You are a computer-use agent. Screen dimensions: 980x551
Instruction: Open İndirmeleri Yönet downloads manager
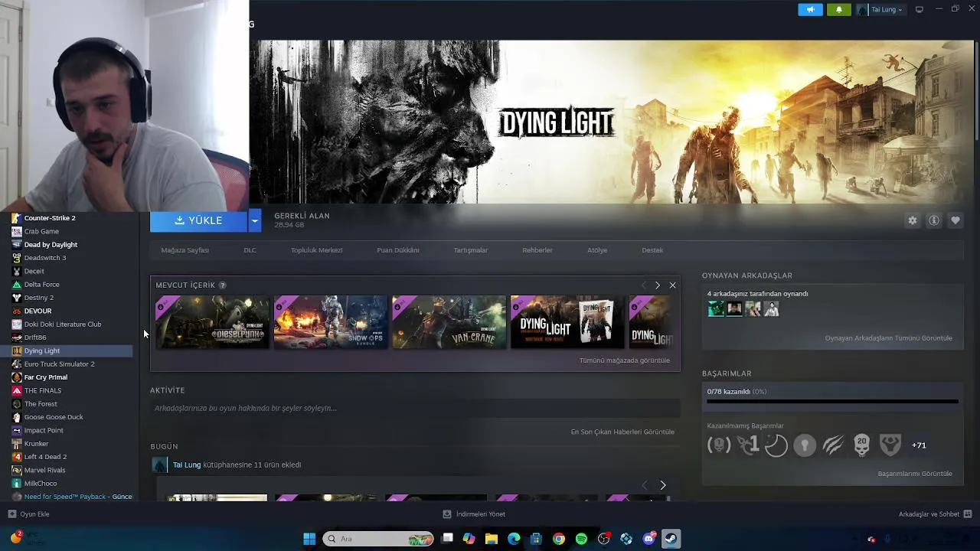coord(474,514)
